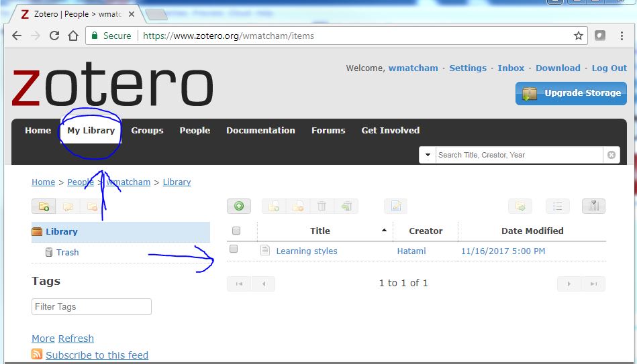
Task: Click the restore from trash icon
Action: coord(346,206)
